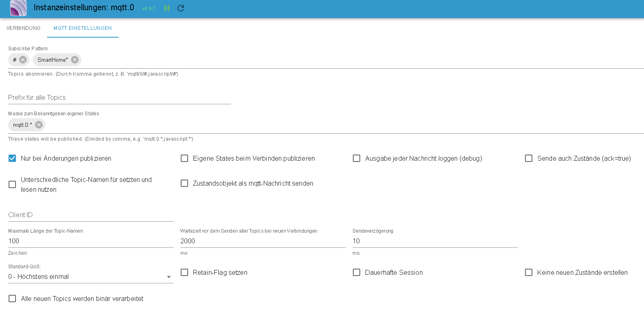This screenshot has height=321, width=644.
Task: Edit the Wartezeit field showing 2000
Action: coord(263,241)
